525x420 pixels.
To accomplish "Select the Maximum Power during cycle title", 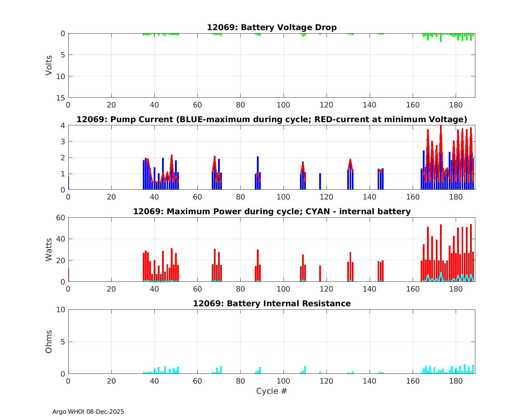I will (x=272, y=211).
